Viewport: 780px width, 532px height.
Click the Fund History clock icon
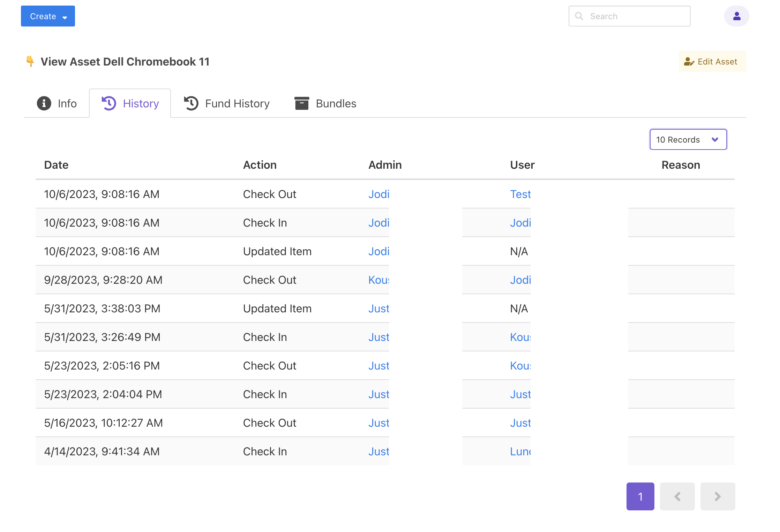pyautogui.click(x=191, y=104)
